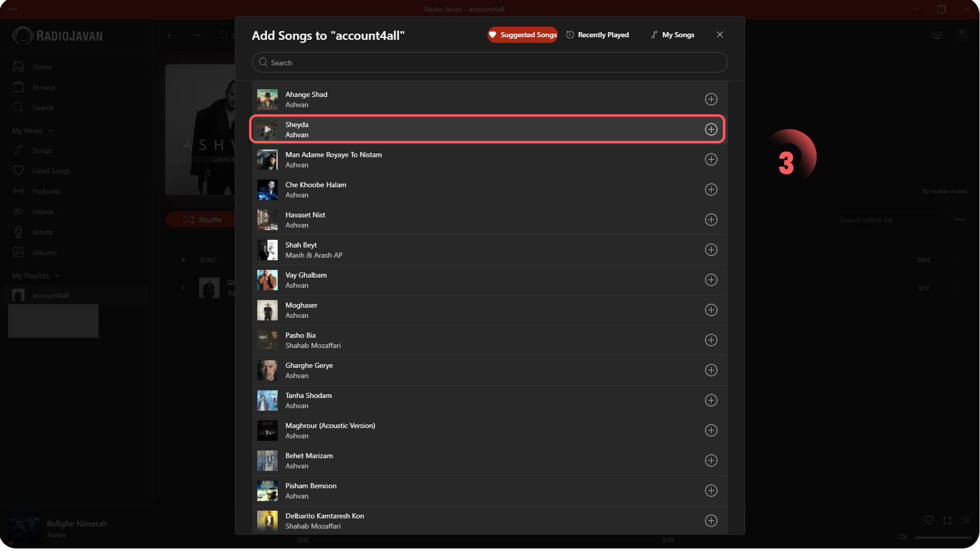Add Maghrour (Acoustic Version) to playlist
The image size is (980, 551).
click(x=711, y=431)
